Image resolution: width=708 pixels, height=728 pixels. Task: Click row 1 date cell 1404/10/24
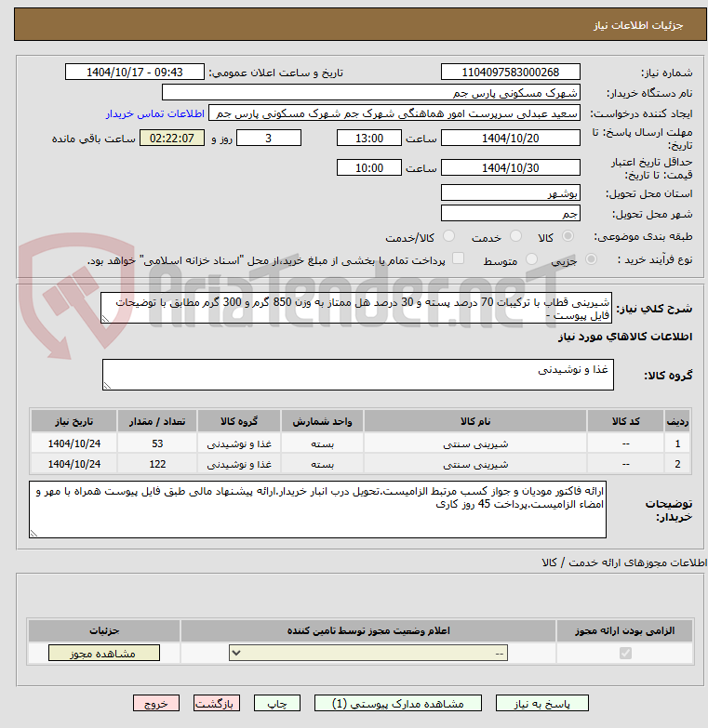[74, 443]
